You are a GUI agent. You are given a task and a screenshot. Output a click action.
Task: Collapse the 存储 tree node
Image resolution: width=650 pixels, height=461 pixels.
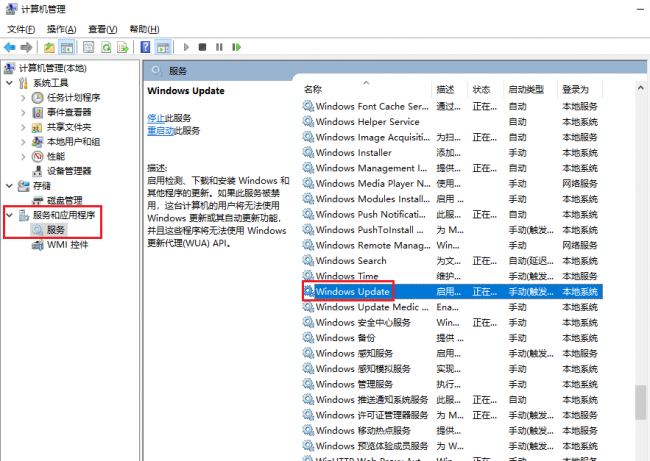coord(10,186)
